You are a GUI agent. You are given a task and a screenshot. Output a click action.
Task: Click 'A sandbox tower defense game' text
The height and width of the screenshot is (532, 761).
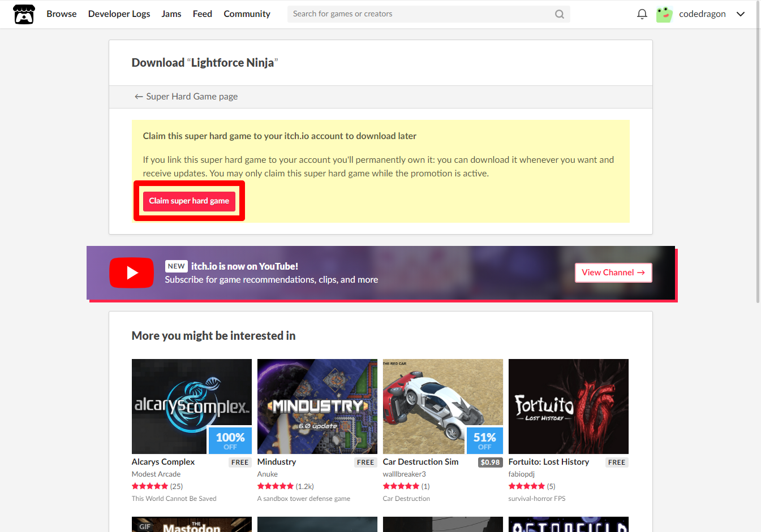pos(304,499)
